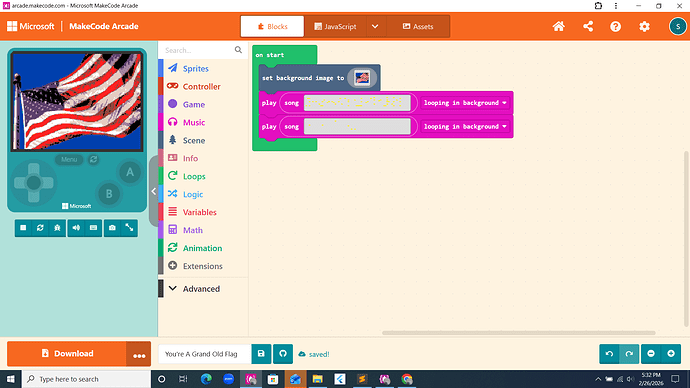Open the Animation block category

point(203,248)
